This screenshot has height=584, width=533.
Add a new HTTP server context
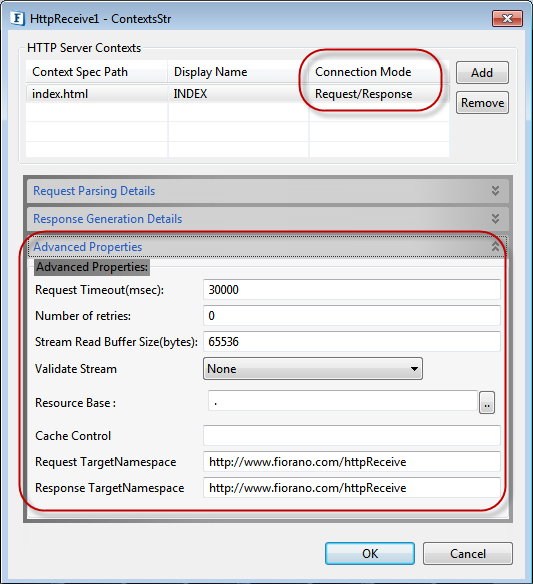coord(482,73)
